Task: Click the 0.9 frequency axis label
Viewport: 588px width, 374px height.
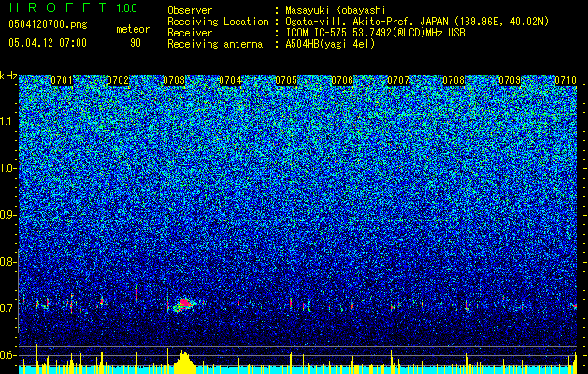Action: point(7,215)
